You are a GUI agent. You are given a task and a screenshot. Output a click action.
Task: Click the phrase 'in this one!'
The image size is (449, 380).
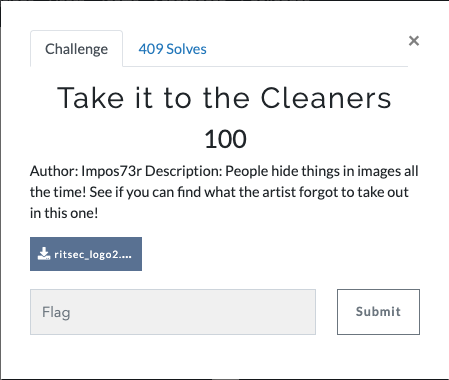point(64,213)
